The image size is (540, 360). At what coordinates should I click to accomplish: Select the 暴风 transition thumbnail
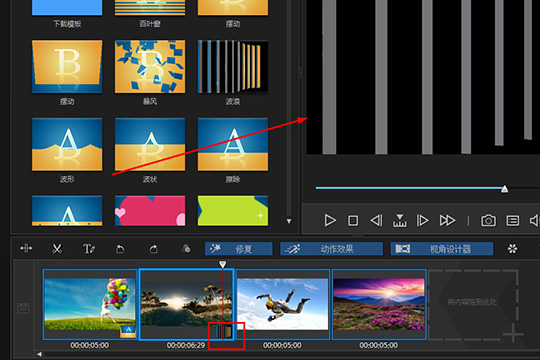coord(150,66)
